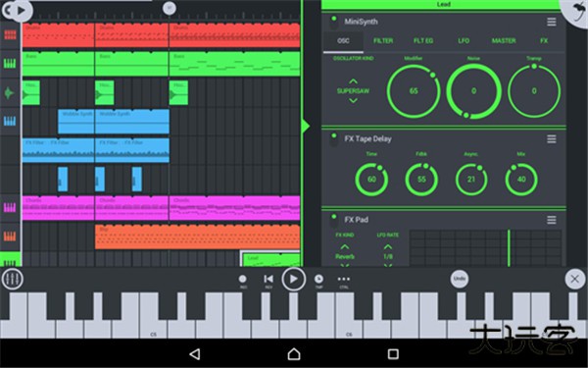Tap the play arrow at top-left of playlist
This screenshot has height=368, width=588.
click(x=22, y=11)
